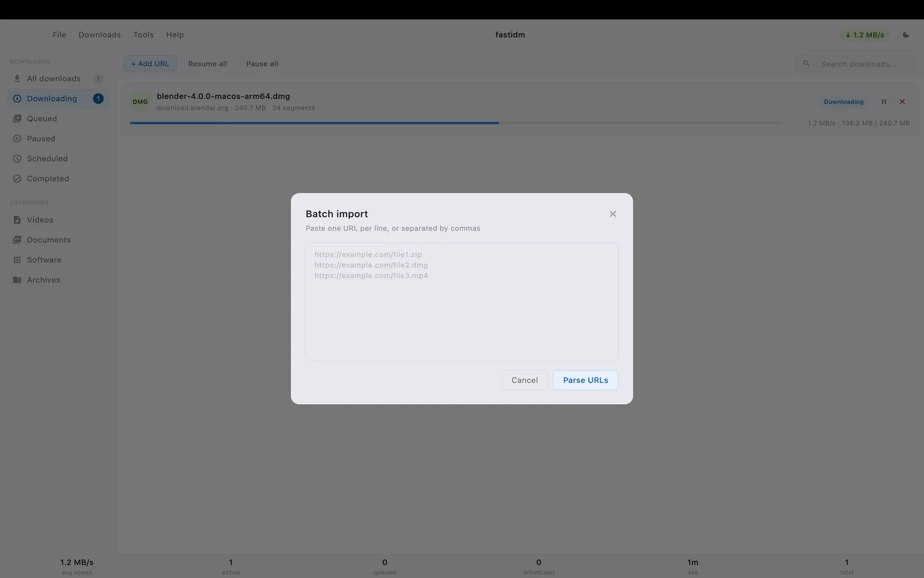Click the Paused sidebar icon
The image size is (924, 578).
pos(17,139)
